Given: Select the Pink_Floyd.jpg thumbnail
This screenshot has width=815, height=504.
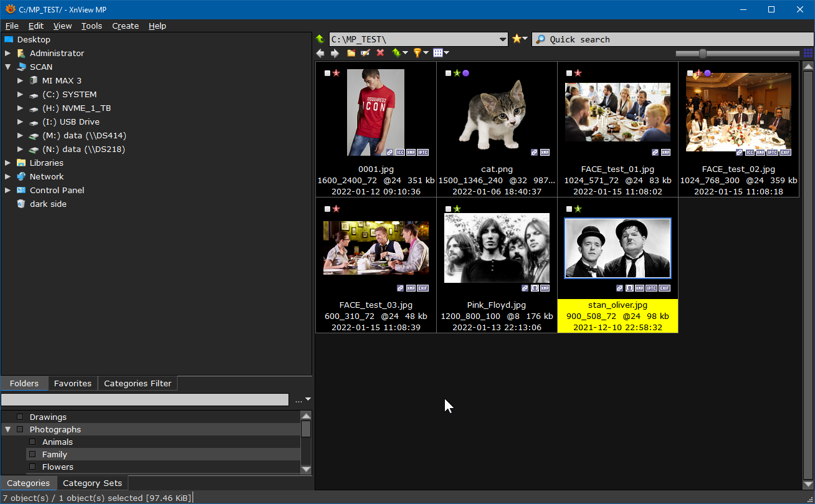Looking at the screenshot, I should 497,248.
